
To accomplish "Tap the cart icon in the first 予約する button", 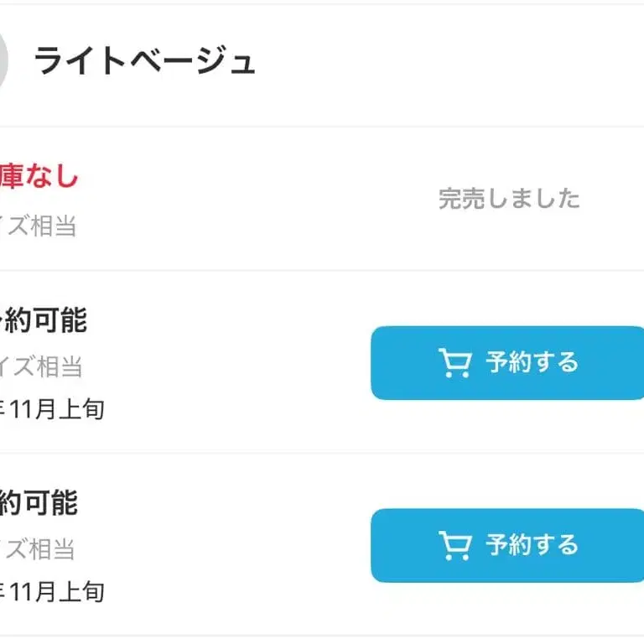I will point(454,363).
